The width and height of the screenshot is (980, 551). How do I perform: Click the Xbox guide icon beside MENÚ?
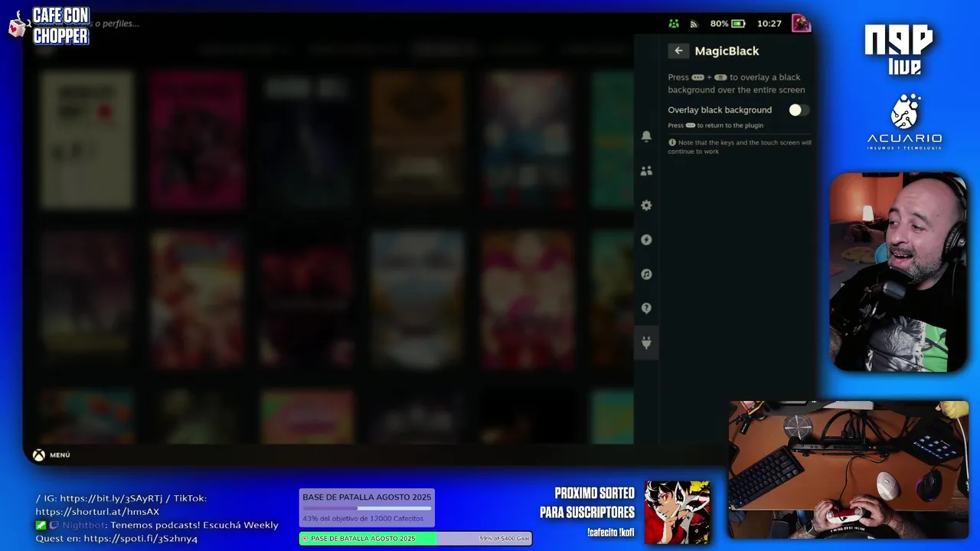(38, 455)
